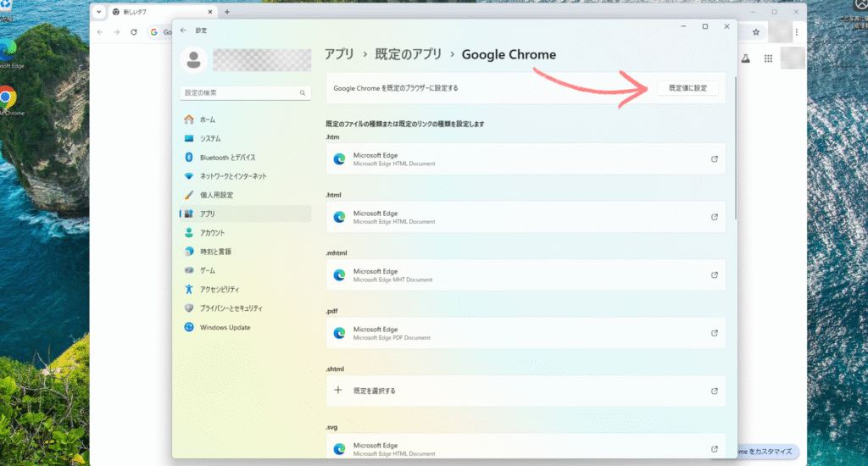Click the Labs flask icon in Chrome

(746, 58)
